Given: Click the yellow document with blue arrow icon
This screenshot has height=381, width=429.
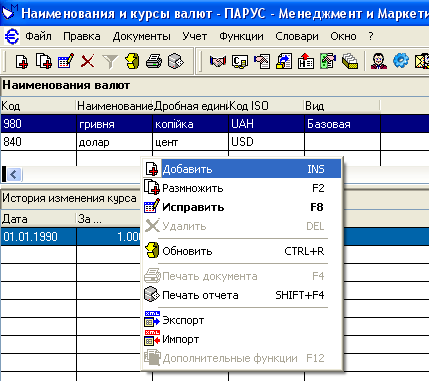Looking at the screenshot, I should [x=284, y=61].
